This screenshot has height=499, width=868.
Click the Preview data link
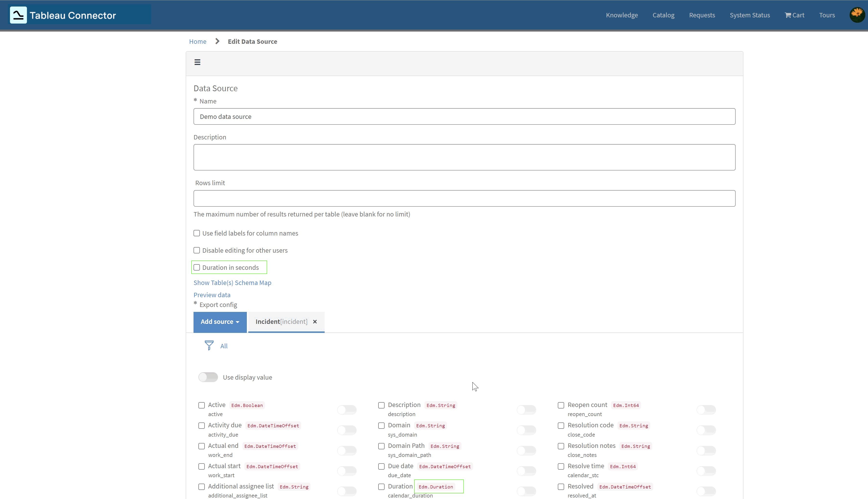pyautogui.click(x=212, y=295)
